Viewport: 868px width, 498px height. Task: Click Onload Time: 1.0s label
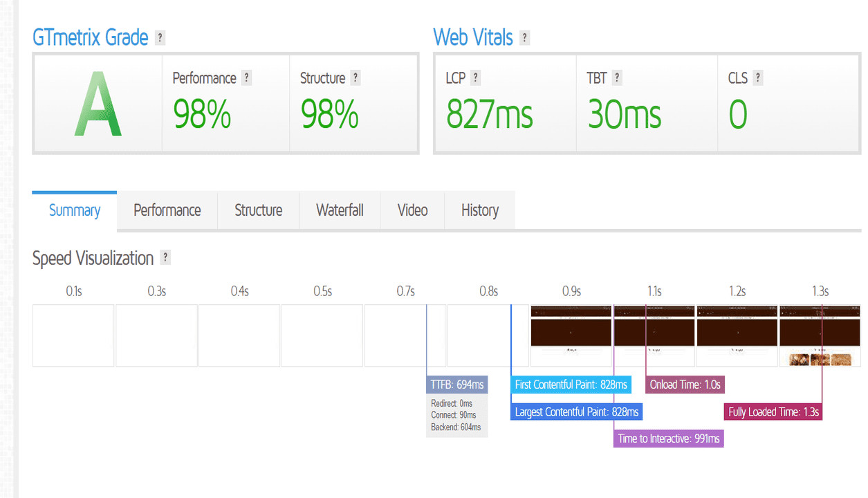pyautogui.click(x=685, y=385)
